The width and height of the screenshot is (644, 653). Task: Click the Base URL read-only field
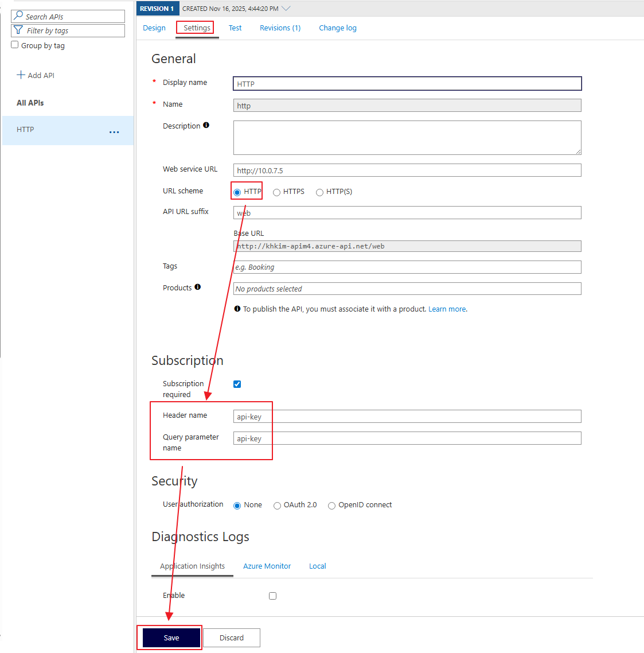point(407,246)
